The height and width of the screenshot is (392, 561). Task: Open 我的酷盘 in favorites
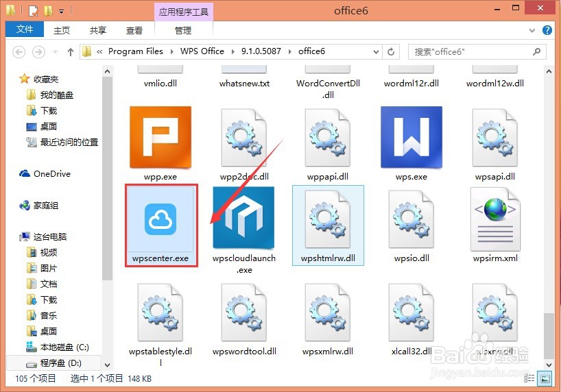pos(56,95)
